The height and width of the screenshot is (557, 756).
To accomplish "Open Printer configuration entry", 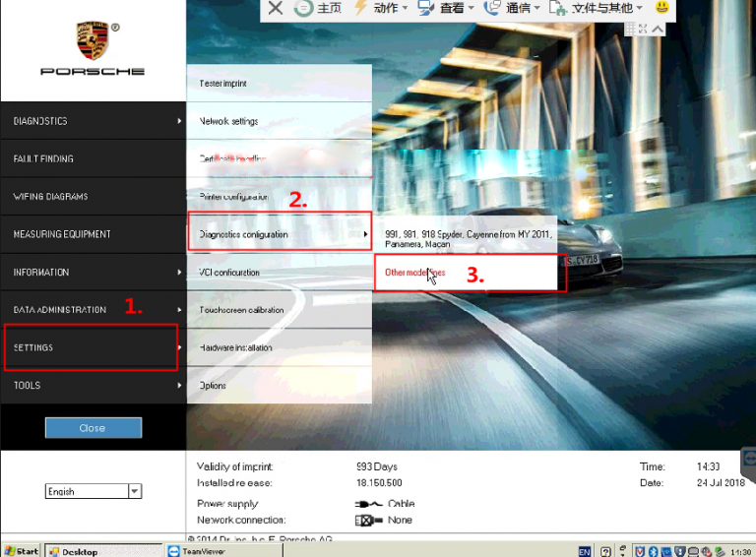I will (x=280, y=196).
